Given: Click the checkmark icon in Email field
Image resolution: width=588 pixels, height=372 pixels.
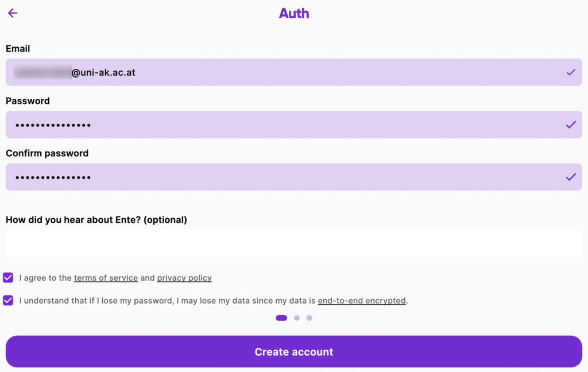Looking at the screenshot, I should click(570, 72).
